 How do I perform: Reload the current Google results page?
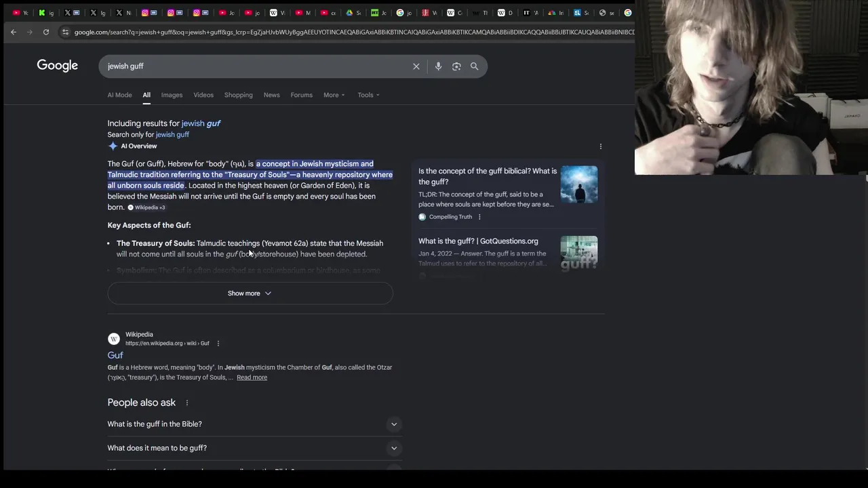click(46, 32)
